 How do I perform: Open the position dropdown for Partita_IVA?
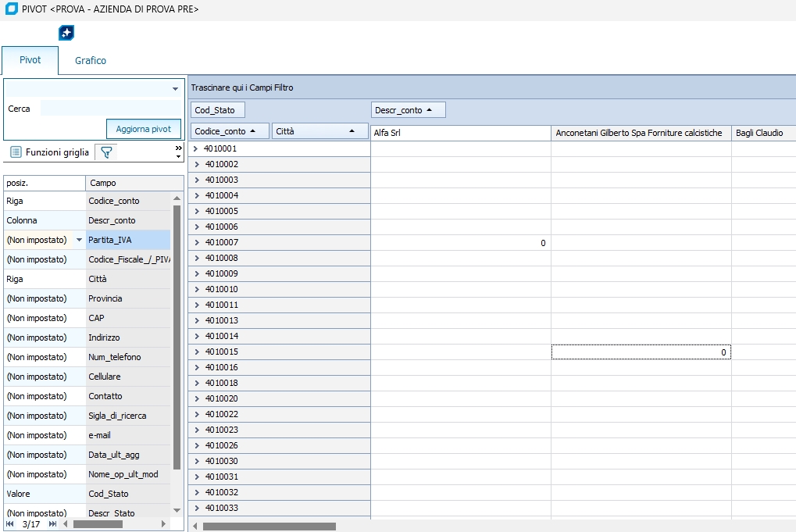[79, 240]
